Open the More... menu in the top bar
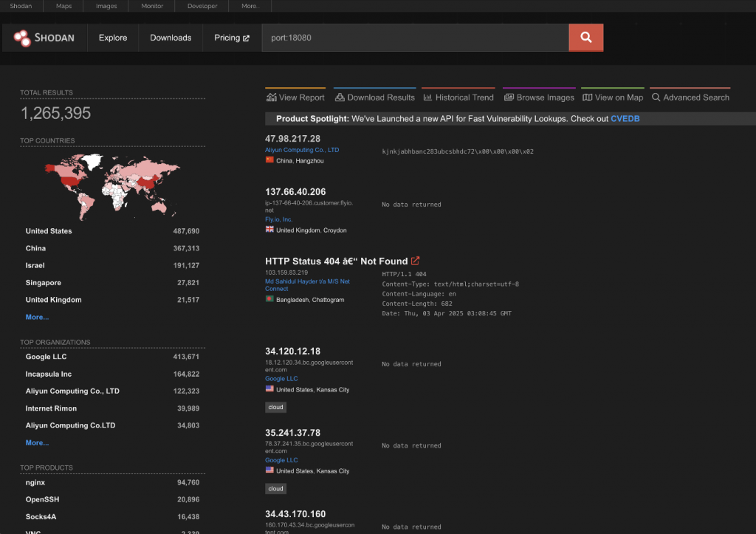This screenshot has height=534, width=756. pyautogui.click(x=250, y=5)
